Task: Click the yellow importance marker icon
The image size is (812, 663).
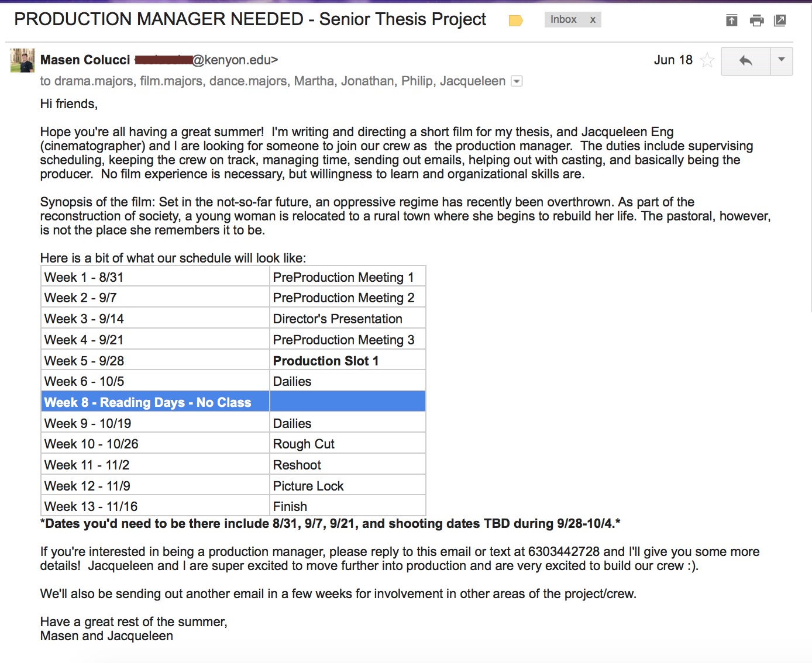Action: coord(515,21)
